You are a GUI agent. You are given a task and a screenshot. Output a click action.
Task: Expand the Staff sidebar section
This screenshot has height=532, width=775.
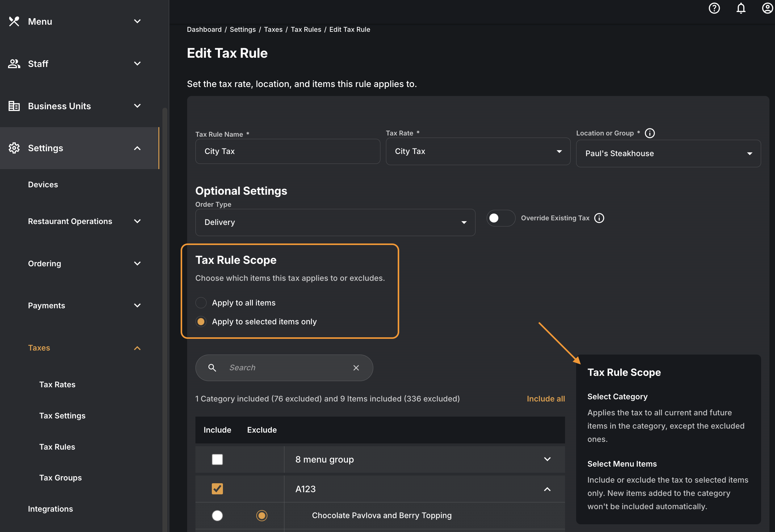137,64
